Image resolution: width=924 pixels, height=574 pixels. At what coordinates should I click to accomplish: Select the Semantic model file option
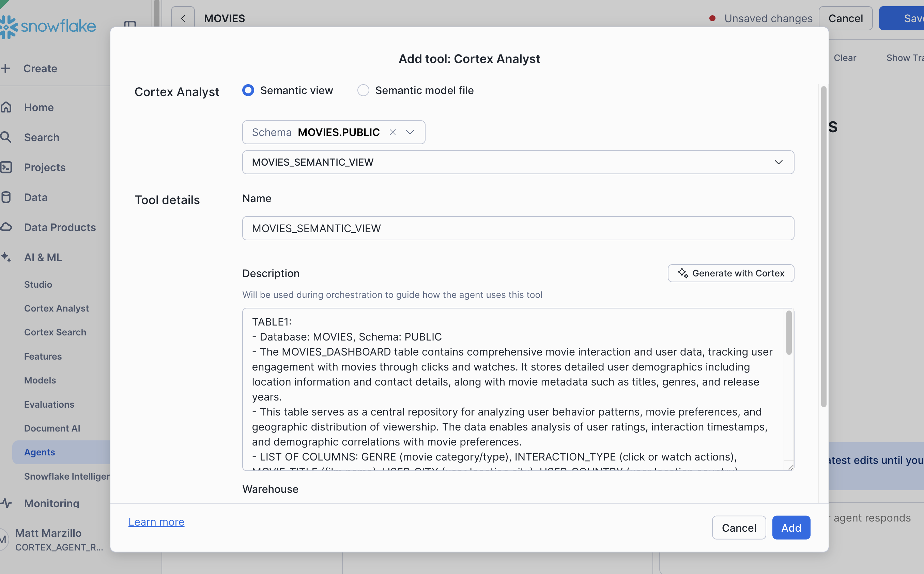coord(363,90)
